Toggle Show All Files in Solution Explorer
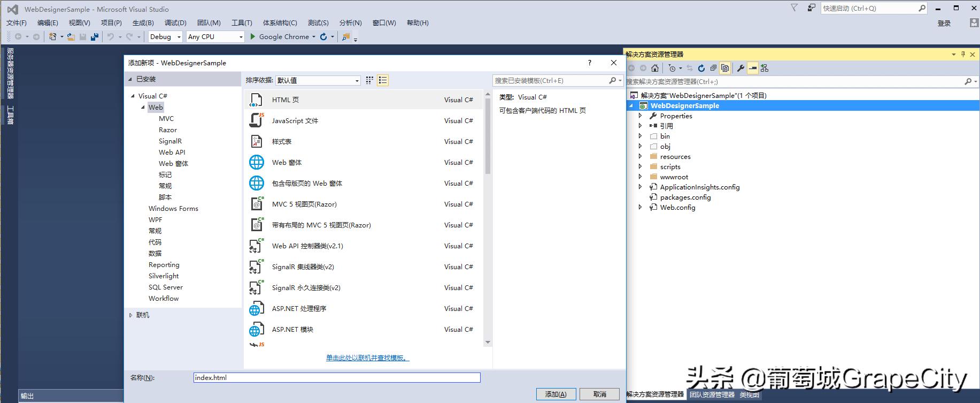Viewport: 980px width, 403px height. click(725, 68)
